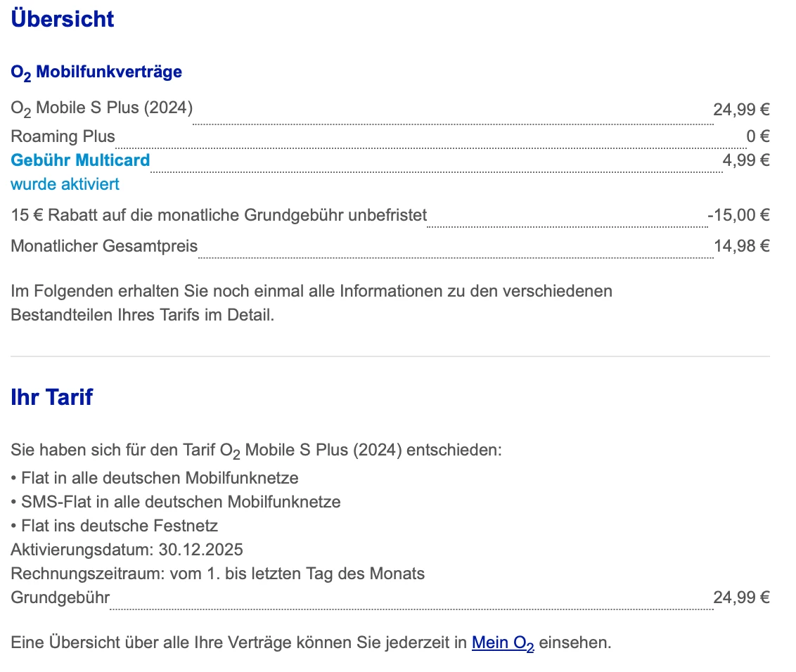Click the 14,98 € total price
This screenshot has width=796, height=672.
point(742,246)
